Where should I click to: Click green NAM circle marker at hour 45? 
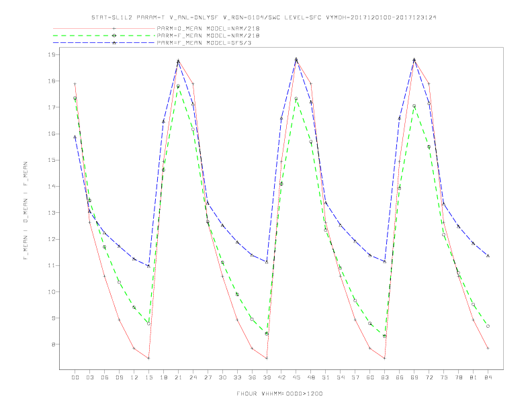296,99
